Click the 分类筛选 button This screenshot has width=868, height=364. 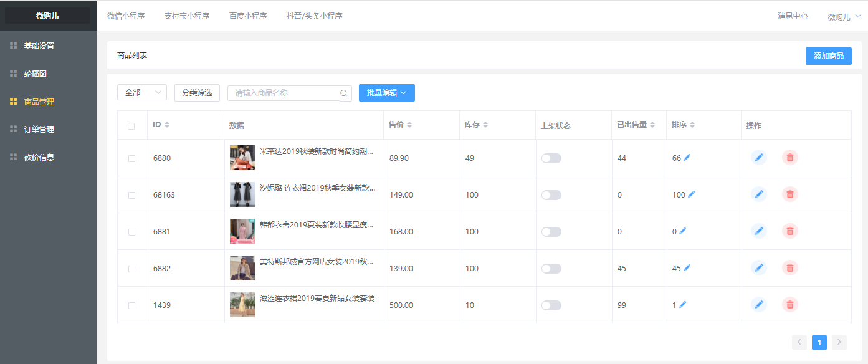[x=197, y=93]
